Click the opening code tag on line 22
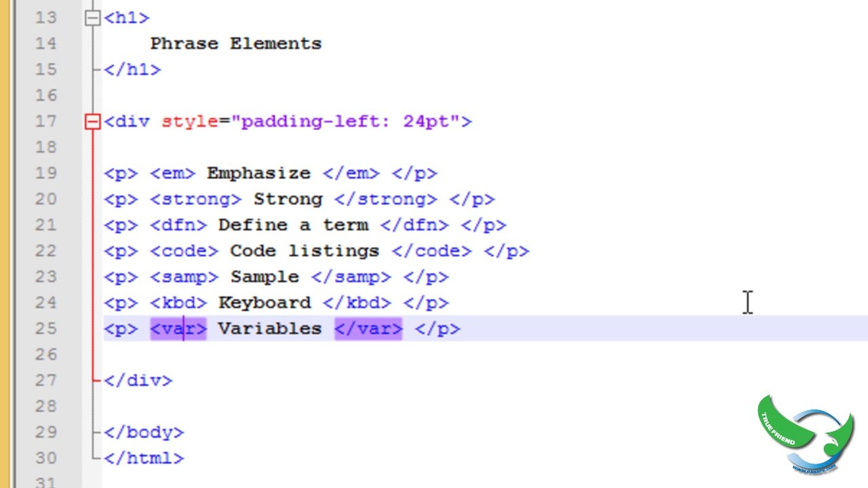Viewport: 868px width, 488px height. pos(184,251)
